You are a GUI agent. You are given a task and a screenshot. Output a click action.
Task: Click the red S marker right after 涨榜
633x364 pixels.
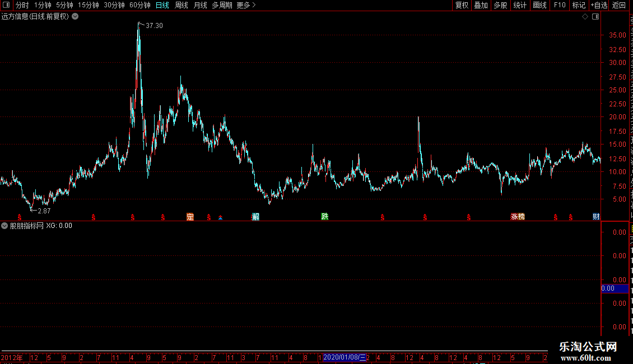556,217
